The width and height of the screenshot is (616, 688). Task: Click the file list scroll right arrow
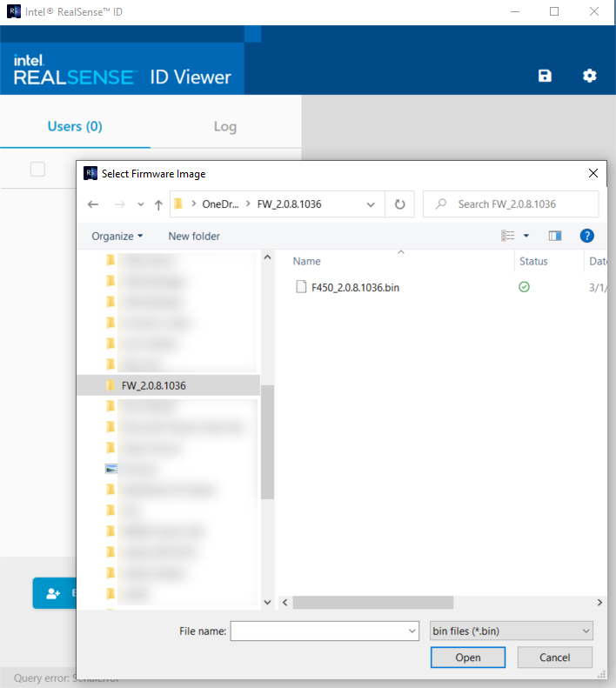tap(599, 603)
